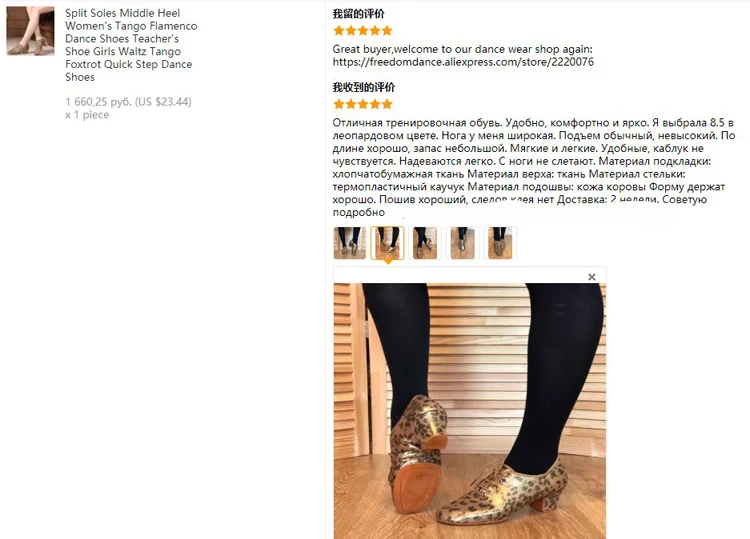Open the Split Soles Middle Heel product title

point(131,45)
